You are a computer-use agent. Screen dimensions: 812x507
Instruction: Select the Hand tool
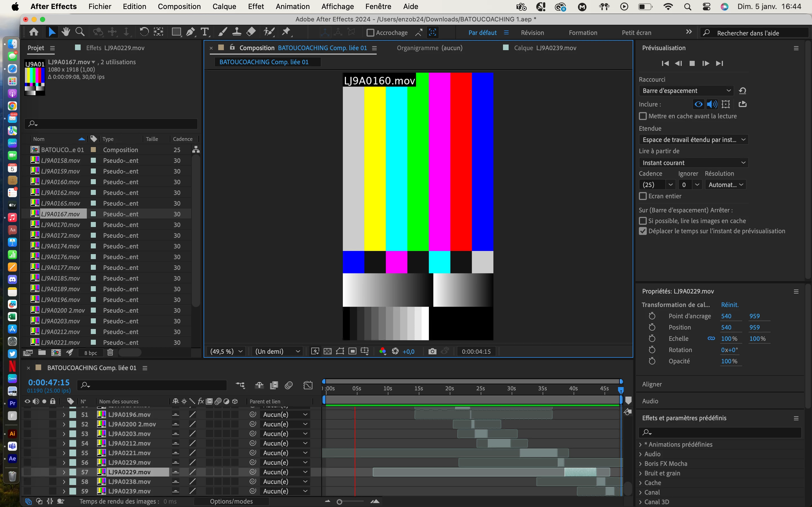click(x=66, y=32)
